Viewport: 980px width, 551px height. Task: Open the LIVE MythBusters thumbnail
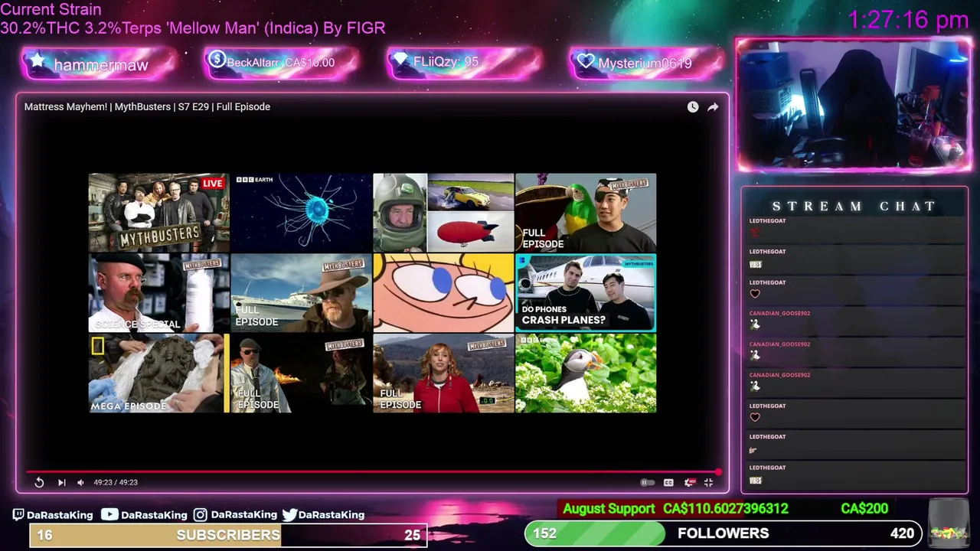158,212
